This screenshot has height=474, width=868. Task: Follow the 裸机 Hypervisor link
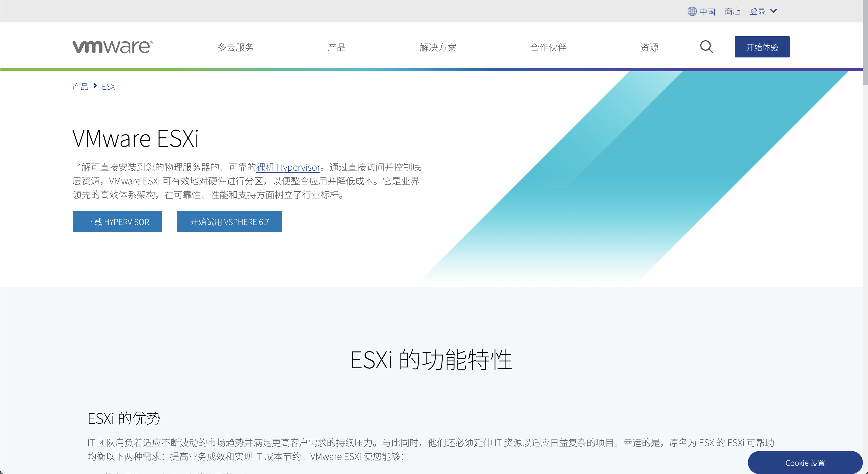(288, 167)
